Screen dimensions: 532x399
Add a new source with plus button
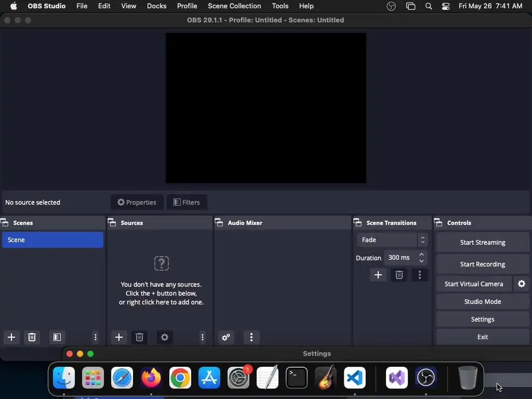[x=119, y=337]
